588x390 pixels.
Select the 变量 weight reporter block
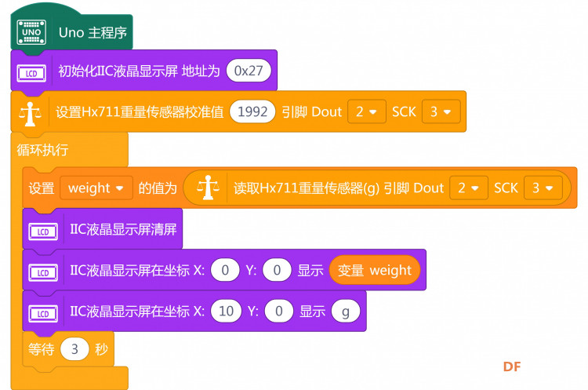pyautogui.click(x=375, y=270)
